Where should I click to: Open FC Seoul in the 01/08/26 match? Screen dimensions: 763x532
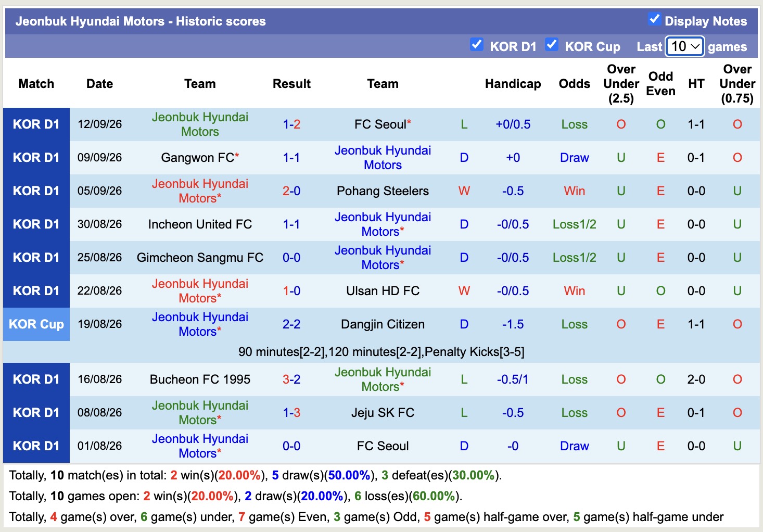[383, 446]
